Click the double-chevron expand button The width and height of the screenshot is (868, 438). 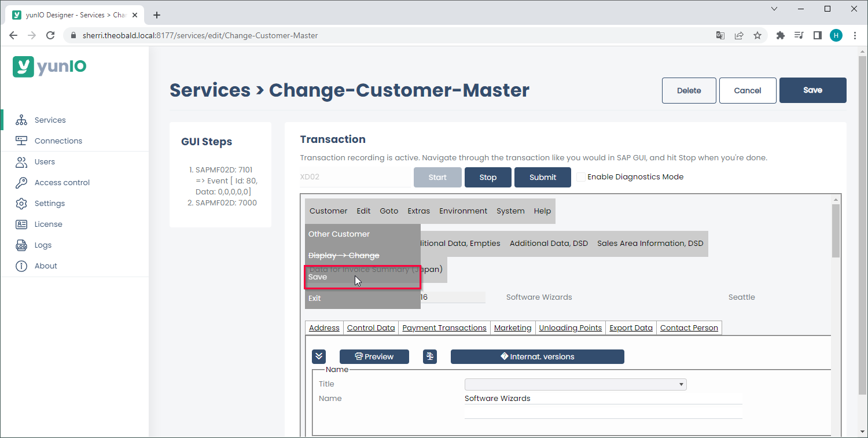pyautogui.click(x=319, y=356)
